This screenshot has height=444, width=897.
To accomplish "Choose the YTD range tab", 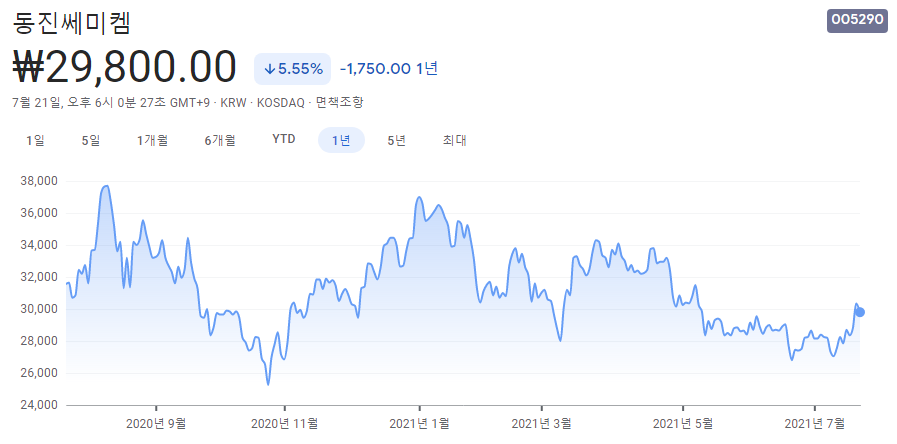I will [284, 140].
